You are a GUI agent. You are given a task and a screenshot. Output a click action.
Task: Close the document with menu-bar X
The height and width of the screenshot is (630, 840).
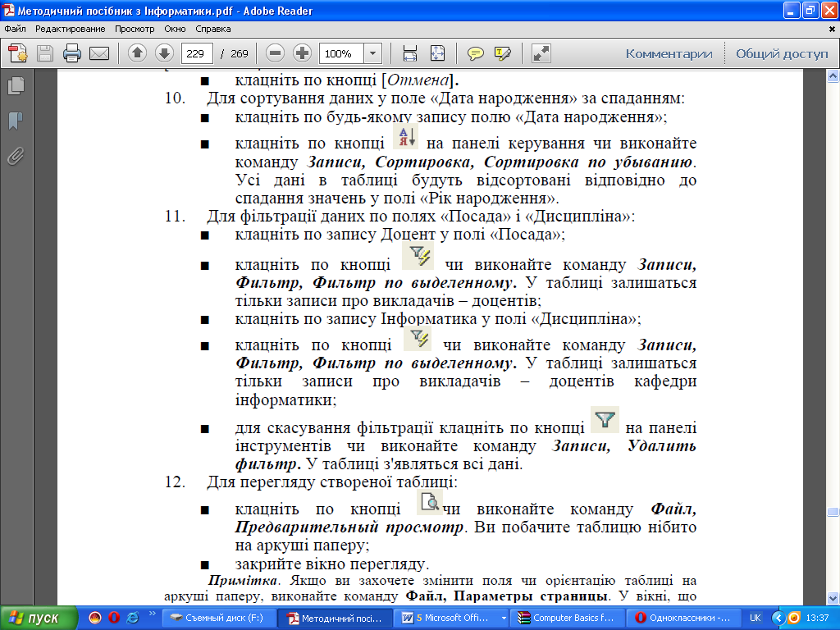(x=832, y=29)
